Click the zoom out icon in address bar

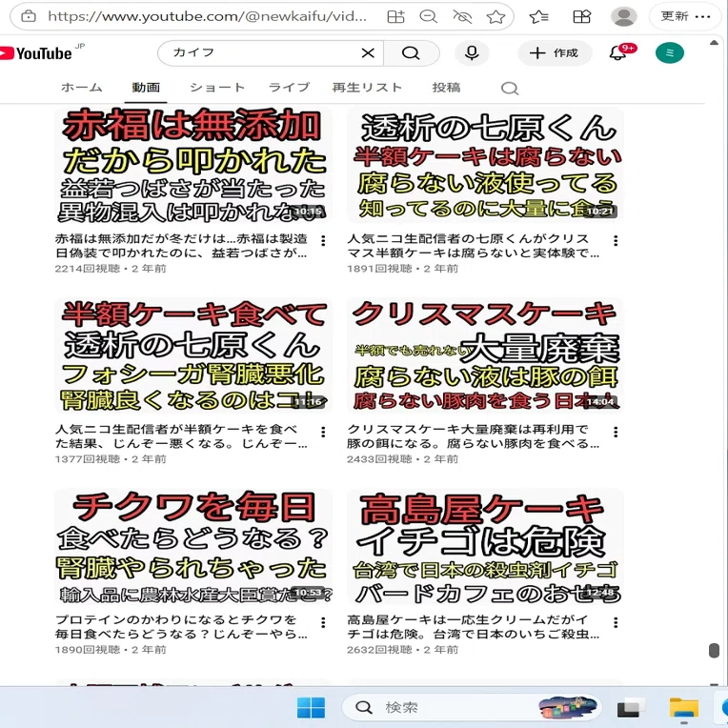[x=428, y=17]
